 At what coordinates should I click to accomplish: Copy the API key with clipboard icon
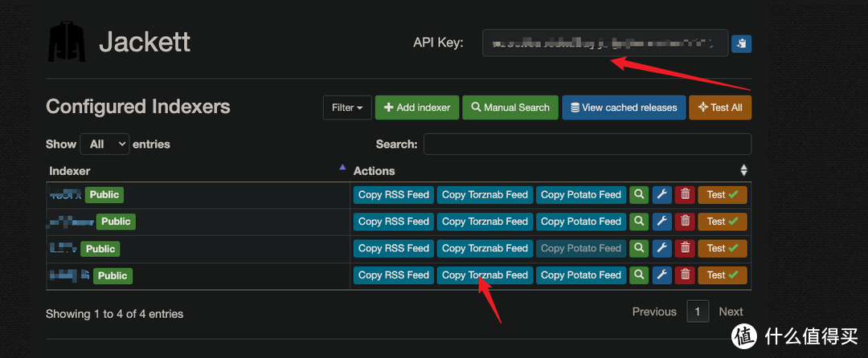pyautogui.click(x=741, y=43)
